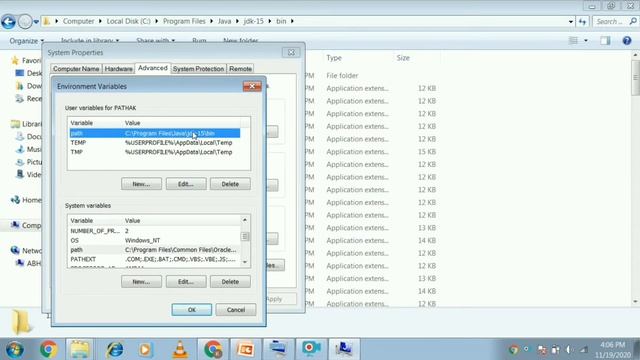Image resolution: width=640 pixels, height=360 pixels.
Task: Open the tray clock showing 4:06 PM
Action: (612, 350)
